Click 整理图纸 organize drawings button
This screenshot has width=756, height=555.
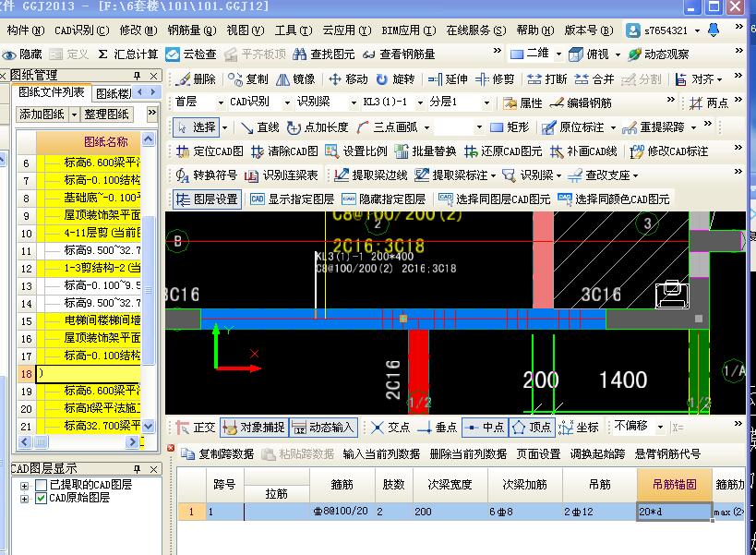point(106,115)
